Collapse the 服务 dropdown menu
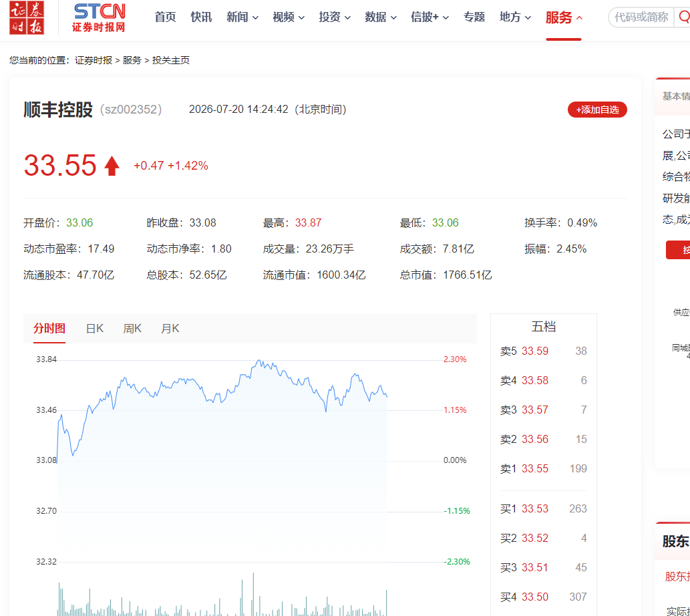This screenshot has height=616, width=690. (x=564, y=17)
